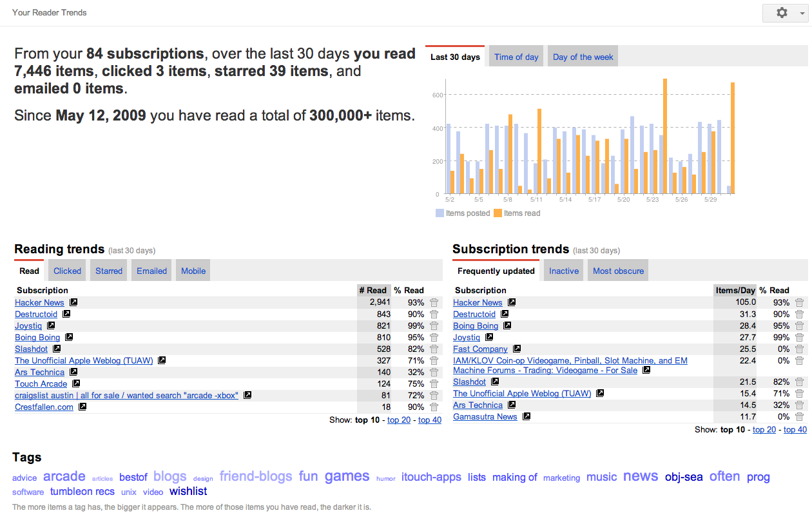Open the Ars Technica link in Reading trends
Screen dimensions: 812x513
(39, 372)
